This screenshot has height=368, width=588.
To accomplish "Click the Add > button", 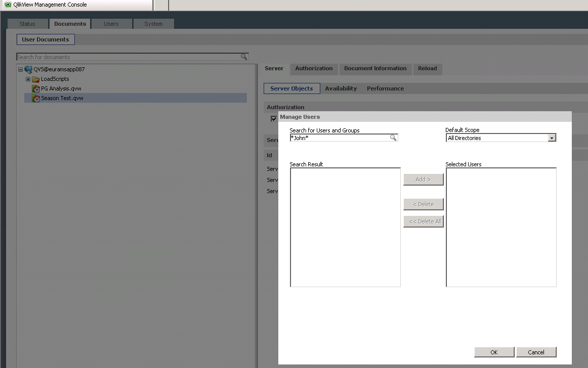I will point(424,179).
